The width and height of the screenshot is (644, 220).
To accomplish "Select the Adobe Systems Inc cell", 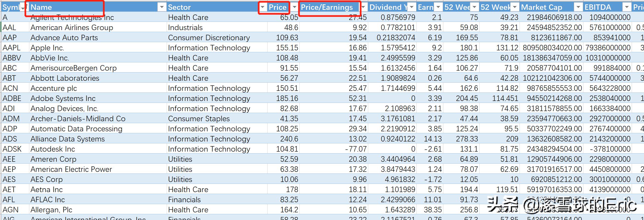I will click(63, 99).
